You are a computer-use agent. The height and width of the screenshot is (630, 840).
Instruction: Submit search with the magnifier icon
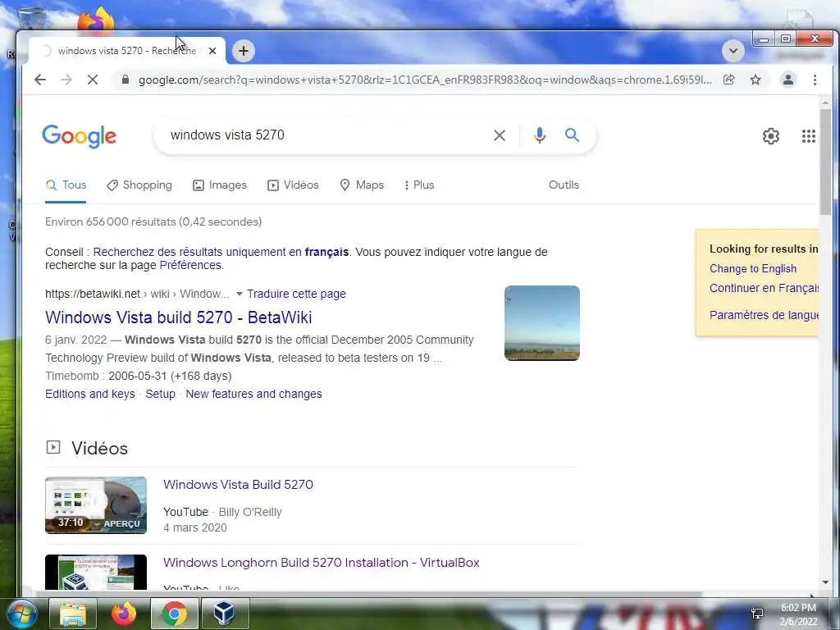572,135
